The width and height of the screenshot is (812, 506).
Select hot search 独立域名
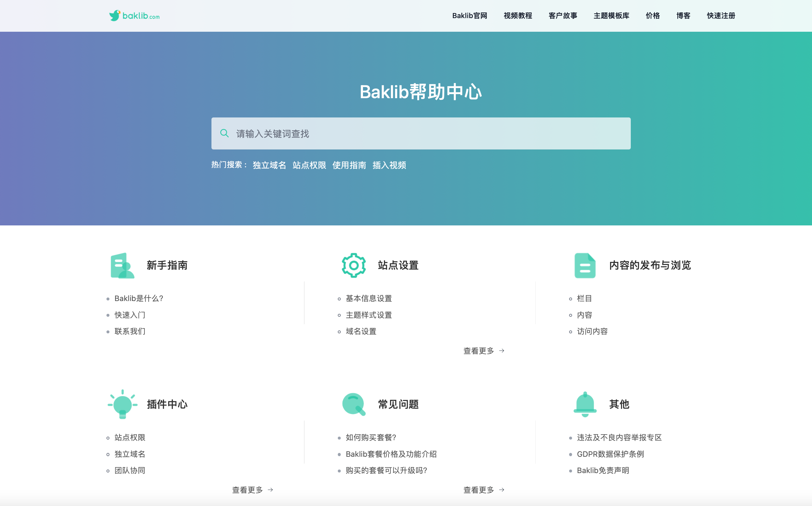269,165
